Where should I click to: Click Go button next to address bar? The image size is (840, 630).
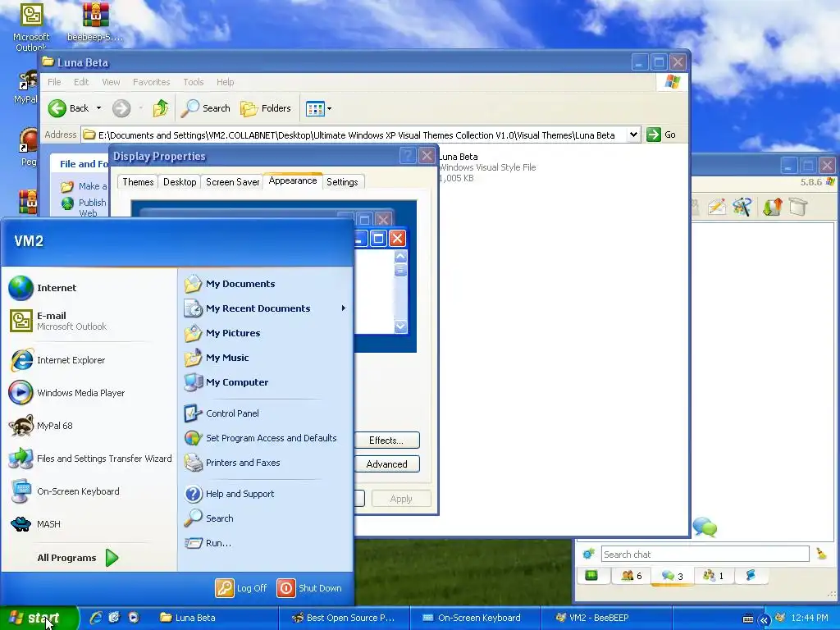(x=662, y=135)
